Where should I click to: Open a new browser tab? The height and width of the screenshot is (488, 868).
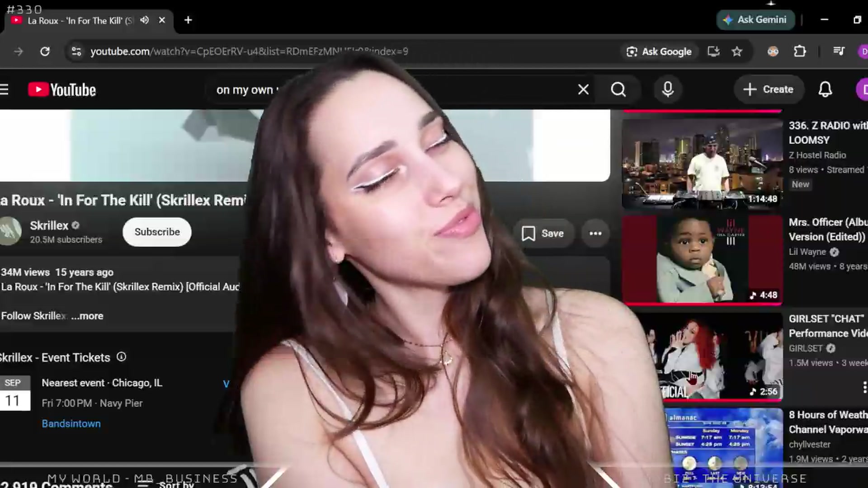point(188,20)
